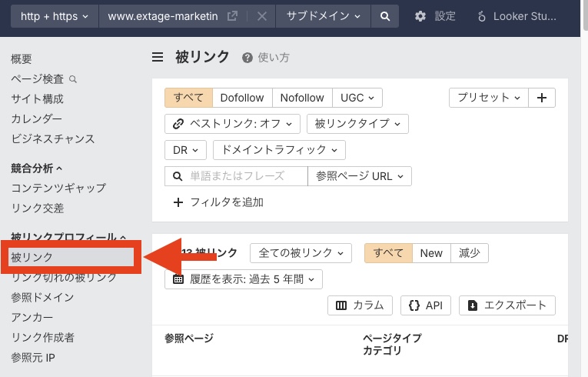The image size is (588, 377).
Task: Click the plus button beside プリセット
Action: (542, 98)
